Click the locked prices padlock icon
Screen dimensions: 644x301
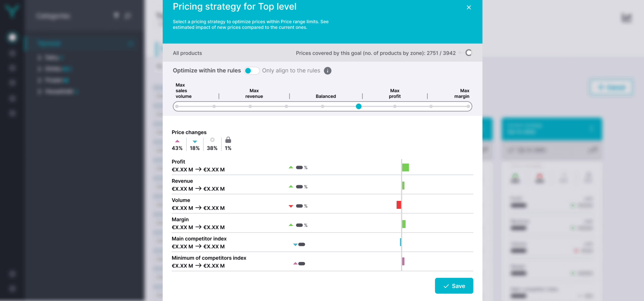tap(228, 140)
